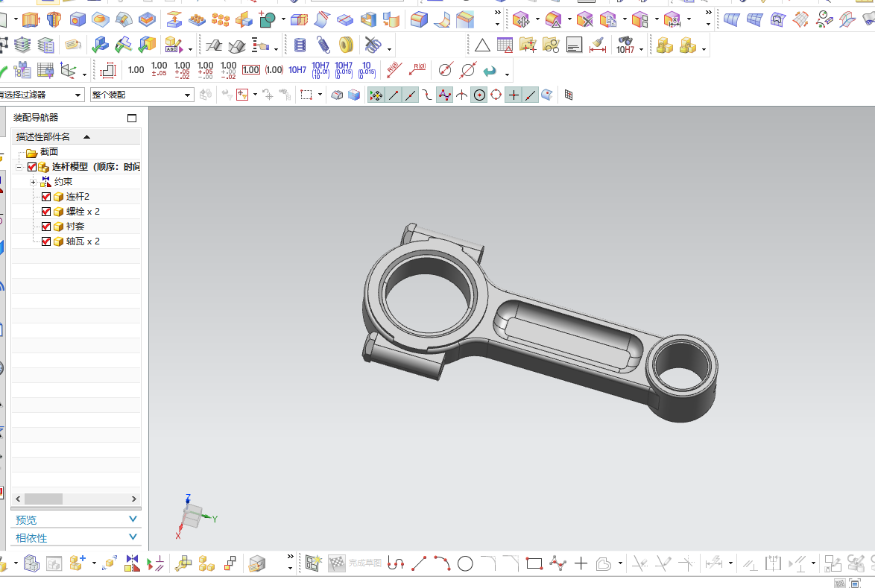Pick the boxed 1.00 basic dimension
This screenshot has width=875, height=588.
pos(251,70)
